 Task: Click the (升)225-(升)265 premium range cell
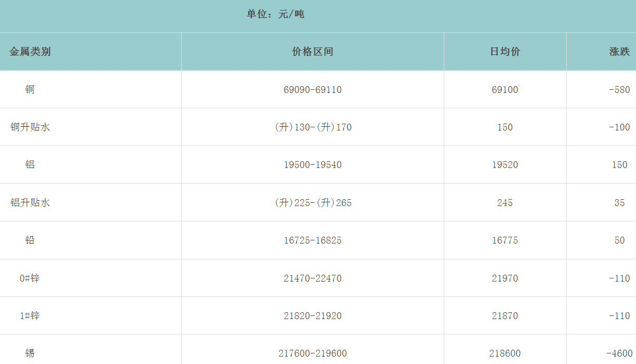(313, 203)
